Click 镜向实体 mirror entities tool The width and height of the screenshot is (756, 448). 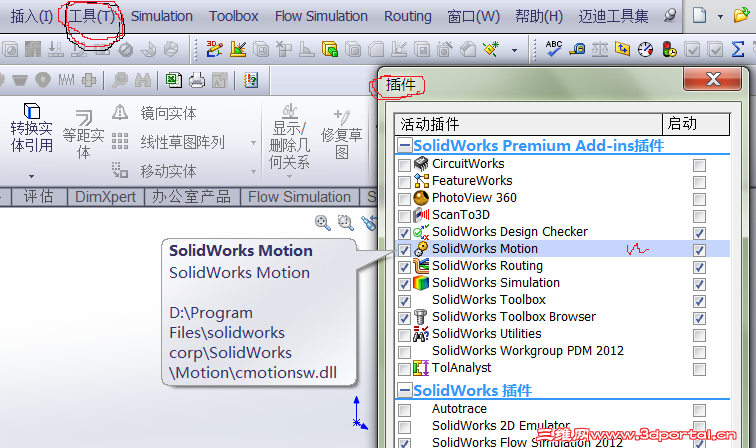tap(154, 113)
